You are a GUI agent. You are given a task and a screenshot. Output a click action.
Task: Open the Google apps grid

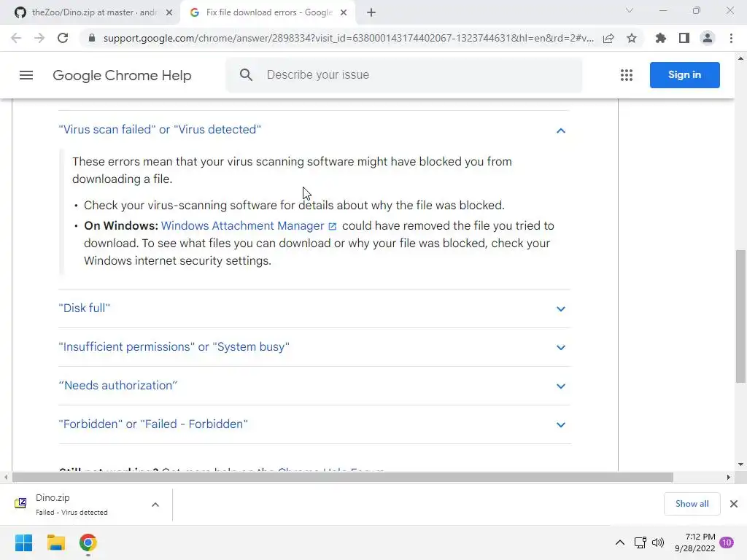(x=627, y=75)
